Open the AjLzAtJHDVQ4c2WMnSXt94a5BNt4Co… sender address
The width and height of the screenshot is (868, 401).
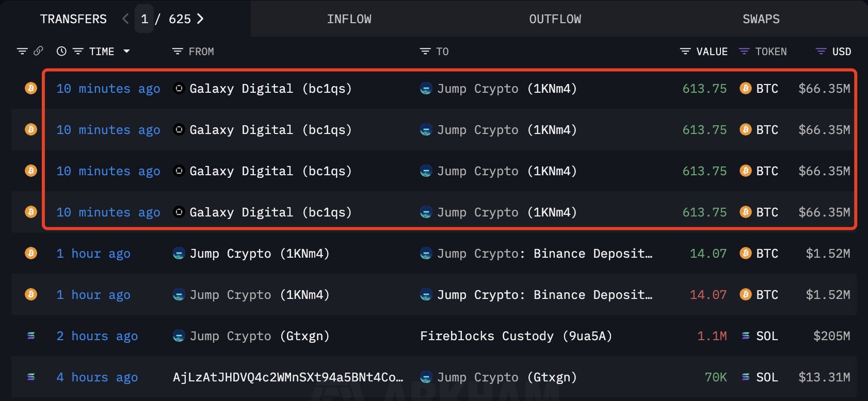287,377
